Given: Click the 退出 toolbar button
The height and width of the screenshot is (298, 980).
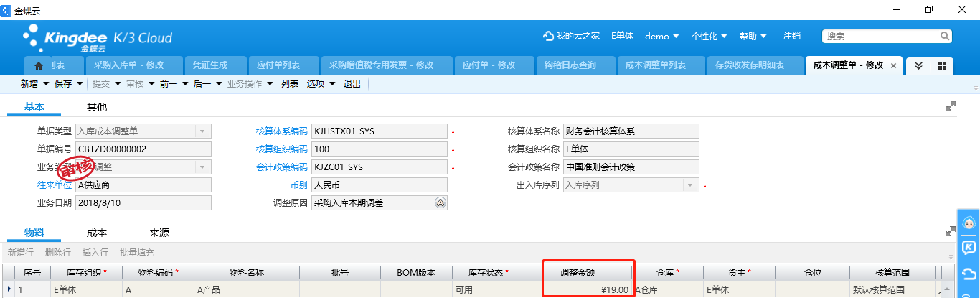Looking at the screenshot, I should pos(352,84).
